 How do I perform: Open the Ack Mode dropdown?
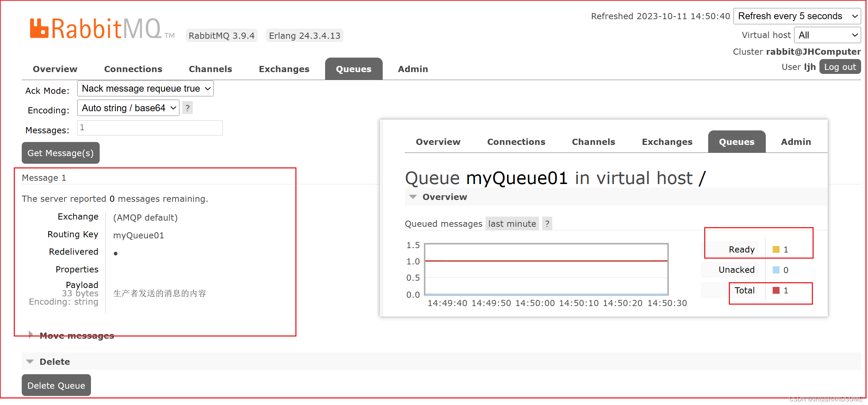[145, 88]
